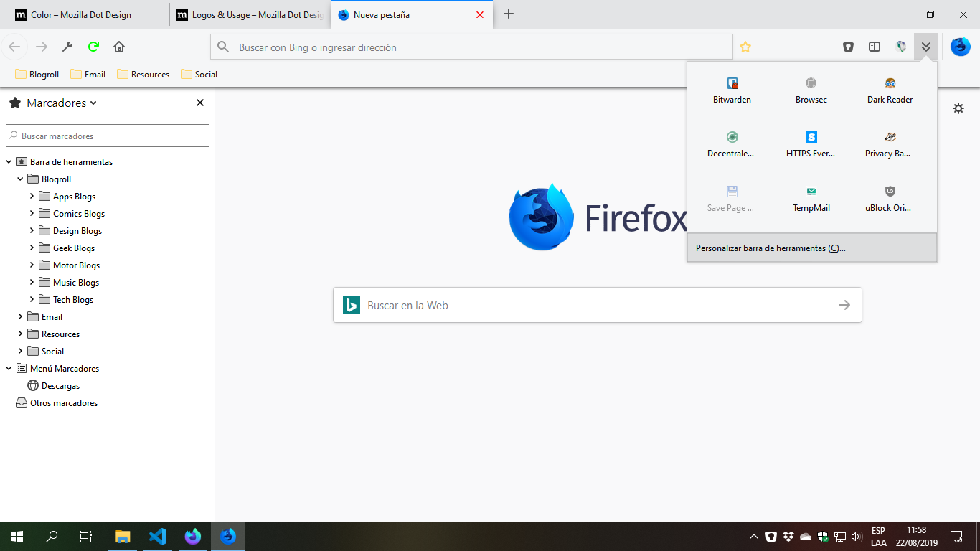Close the Marcadores sidebar
Viewport: 980px width, 551px height.
point(200,103)
